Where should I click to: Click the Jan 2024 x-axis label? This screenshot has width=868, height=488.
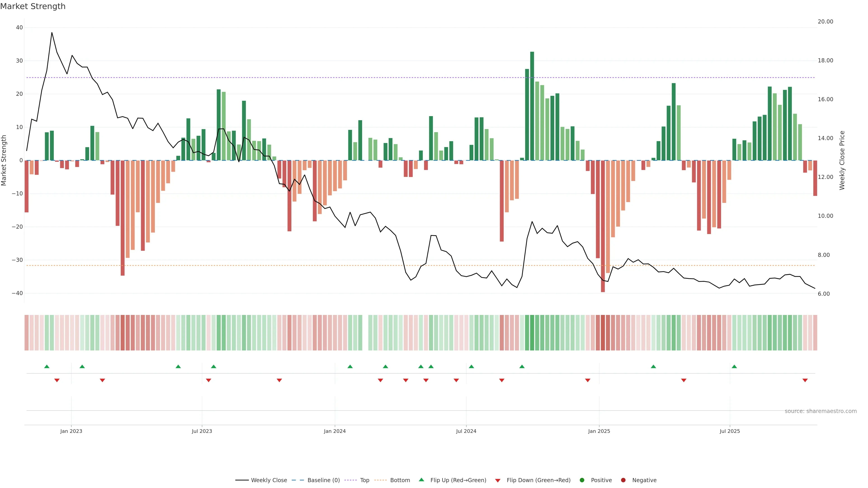tap(335, 431)
